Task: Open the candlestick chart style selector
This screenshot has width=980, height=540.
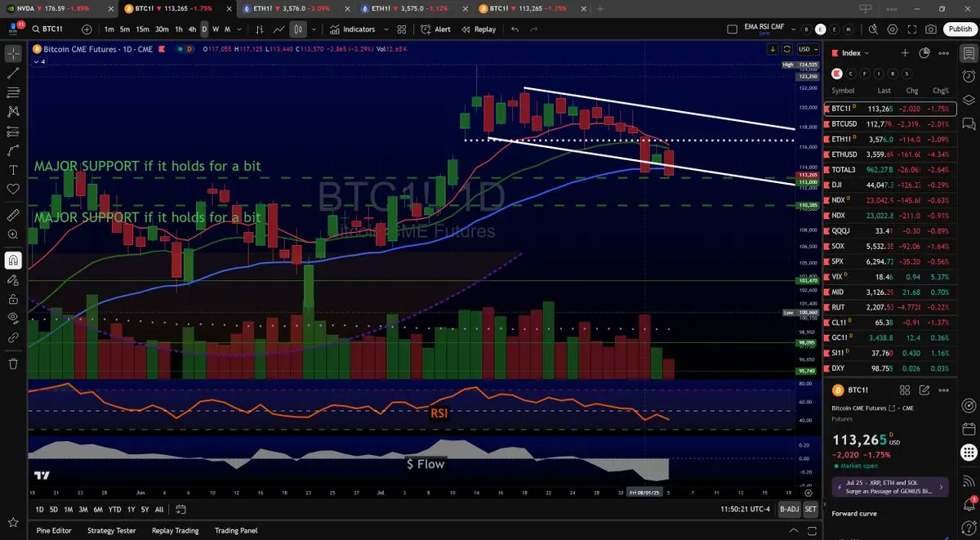Action: click(x=298, y=29)
